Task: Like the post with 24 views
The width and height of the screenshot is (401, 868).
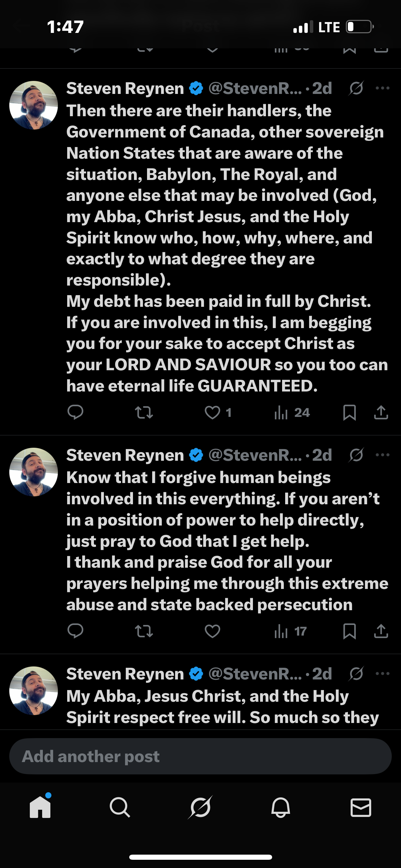Action: tap(212, 412)
